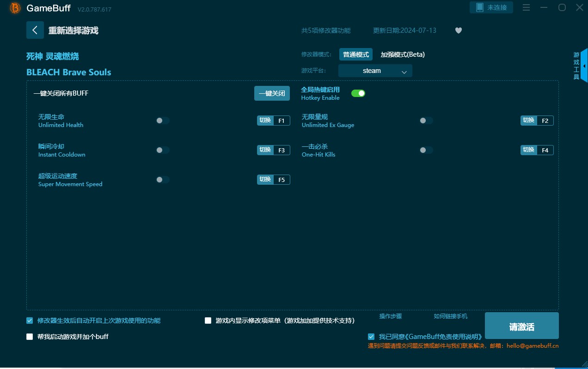This screenshot has width=588, height=369.
Task: Open the hamburger menu icon
Action: [526, 7]
